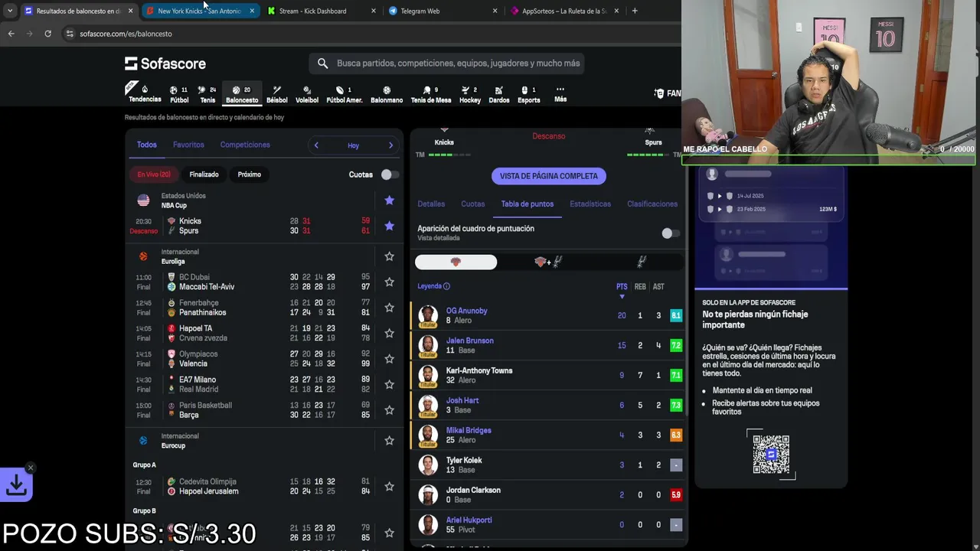Open the Clasificaciones match tab
This screenshot has height=551, width=980.
click(652, 204)
